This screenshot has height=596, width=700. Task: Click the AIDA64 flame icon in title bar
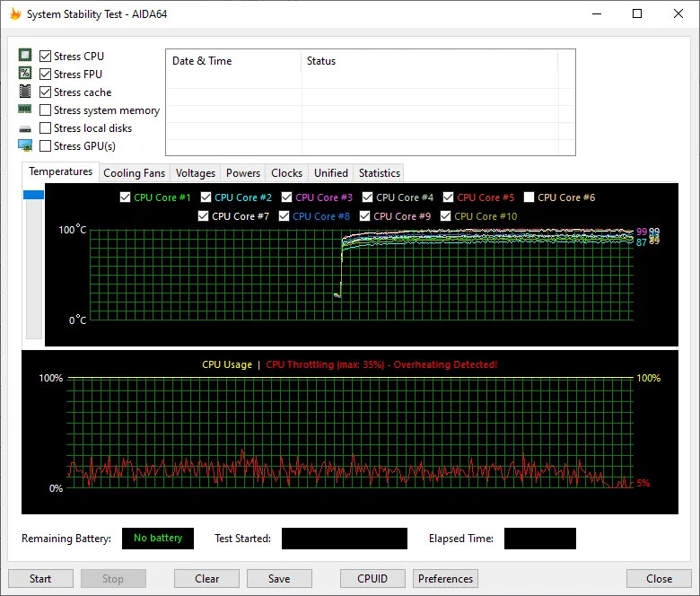14,14
